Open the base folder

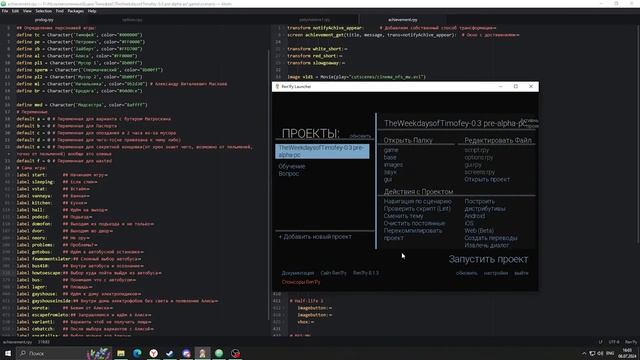pos(390,157)
